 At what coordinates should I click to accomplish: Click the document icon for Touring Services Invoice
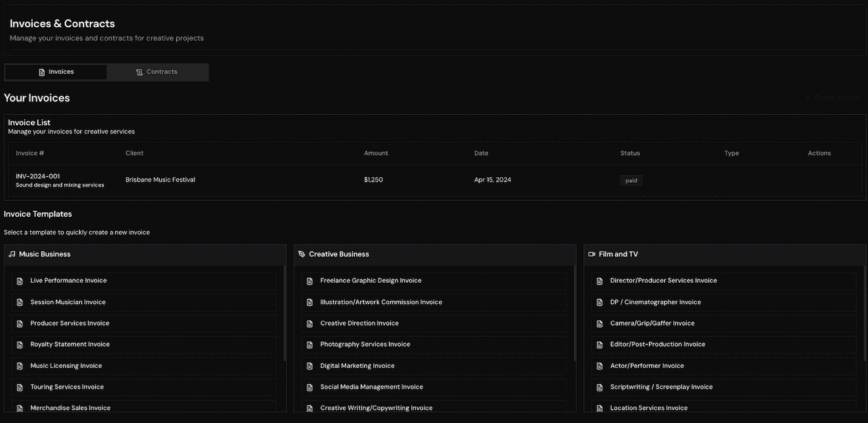pos(20,387)
